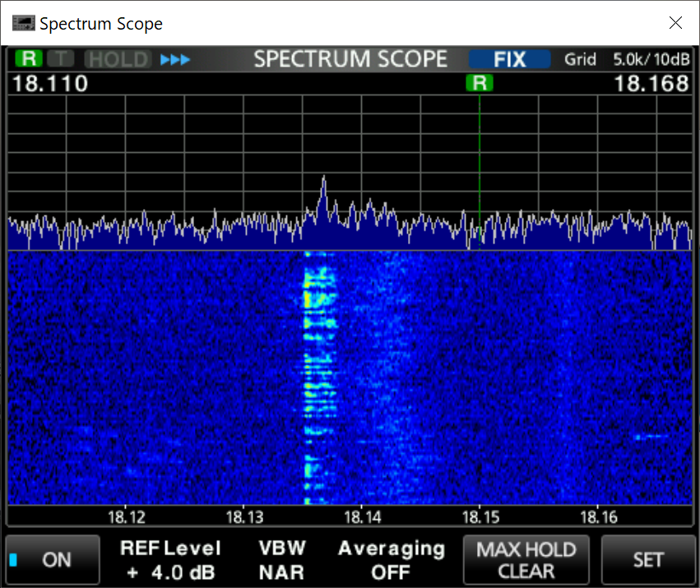700x588 pixels.
Task: Change the VBW NAR setting
Action: pyautogui.click(x=282, y=560)
